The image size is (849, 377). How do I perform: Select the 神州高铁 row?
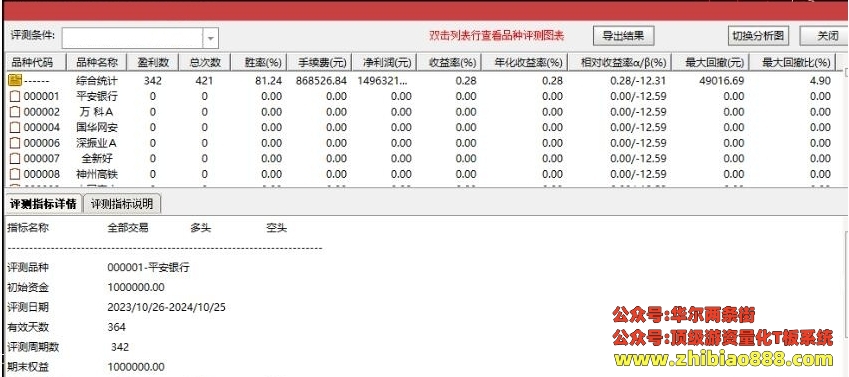coord(421,174)
